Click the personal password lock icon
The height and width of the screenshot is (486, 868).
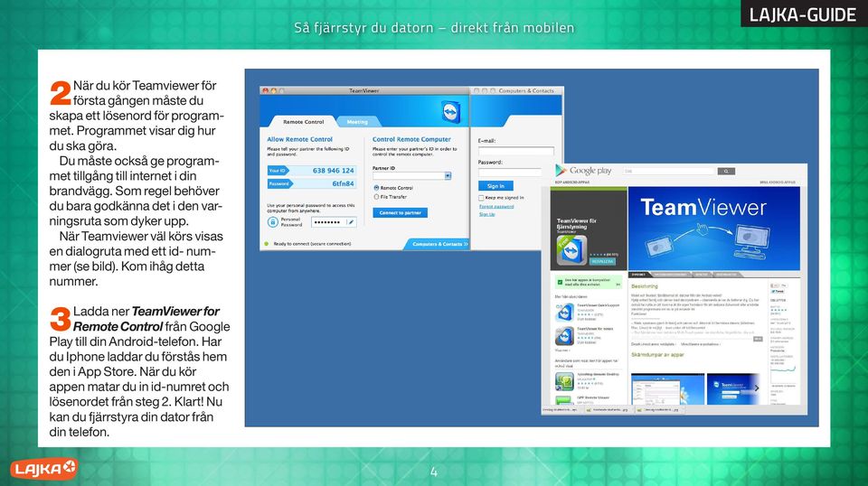[x=272, y=222]
